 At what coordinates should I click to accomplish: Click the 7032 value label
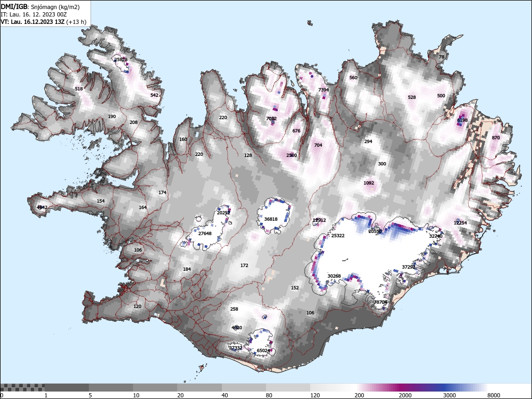271,119
